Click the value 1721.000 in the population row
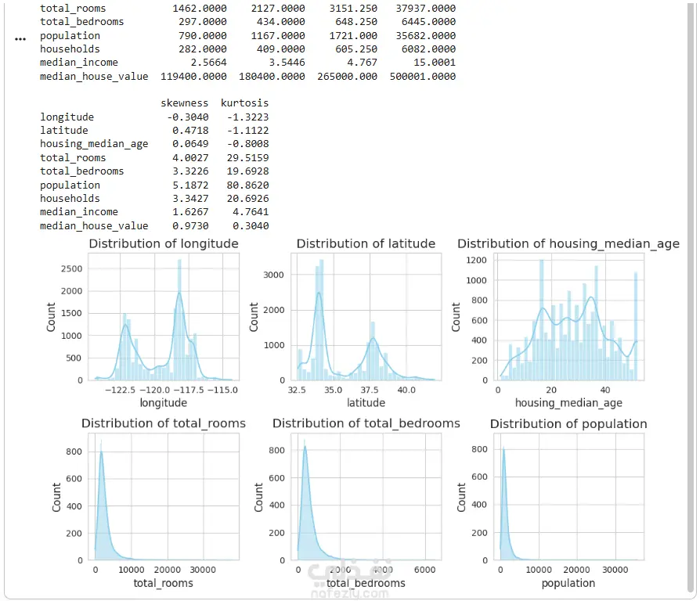The image size is (700, 601). pyautogui.click(x=353, y=35)
